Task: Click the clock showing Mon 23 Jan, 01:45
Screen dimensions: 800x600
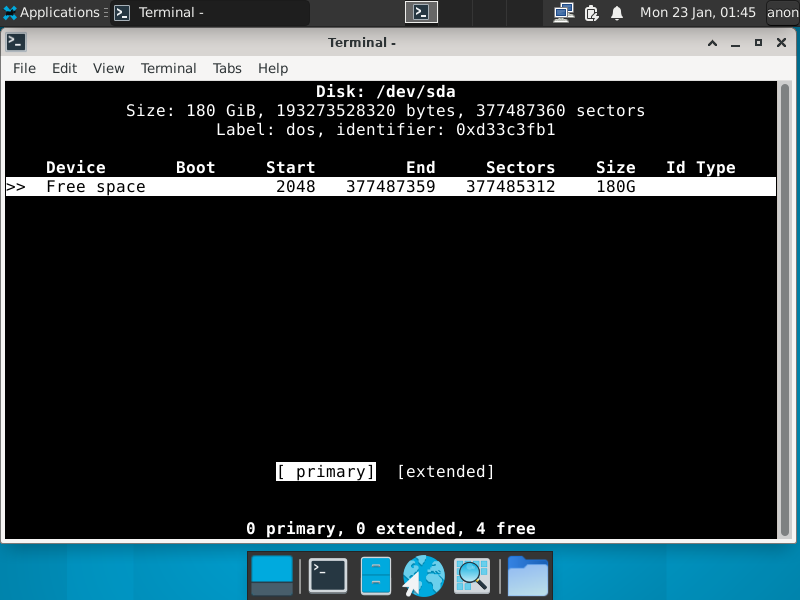Action: click(x=697, y=12)
